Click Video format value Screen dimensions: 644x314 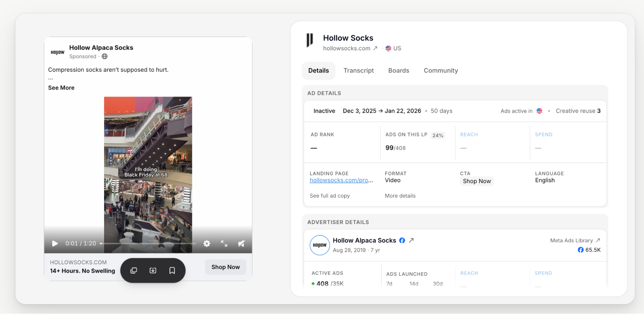click(392, 180)
